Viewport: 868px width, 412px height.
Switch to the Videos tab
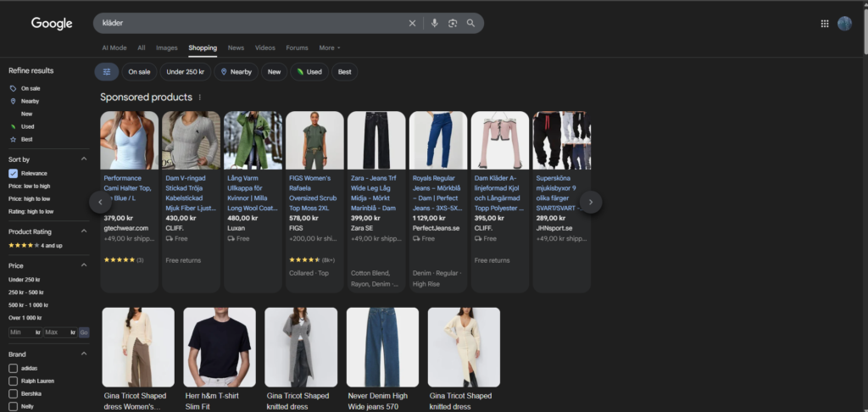click(264, 47)
